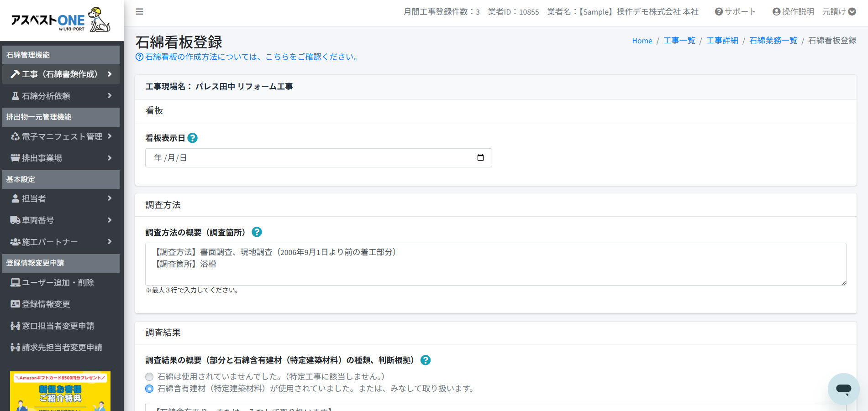Click the 調査方法の概要 text area
This screenshot has width=868, height=411.
click(495, 264)
